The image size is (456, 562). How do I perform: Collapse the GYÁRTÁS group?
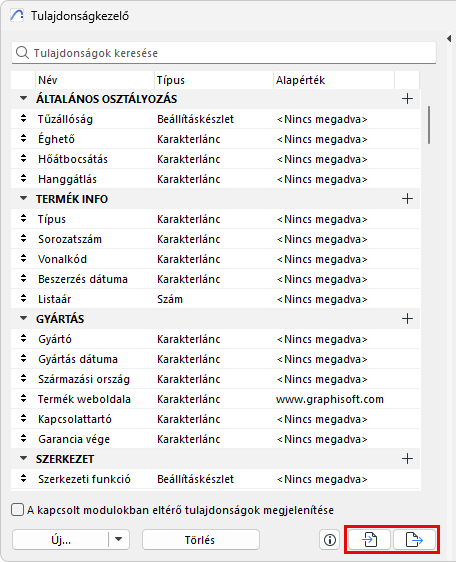[24, 318]
